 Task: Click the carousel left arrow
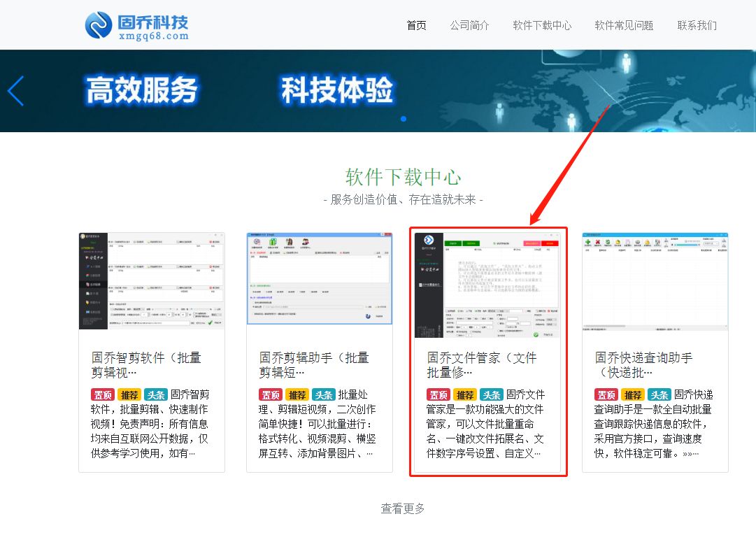point(15,91)
